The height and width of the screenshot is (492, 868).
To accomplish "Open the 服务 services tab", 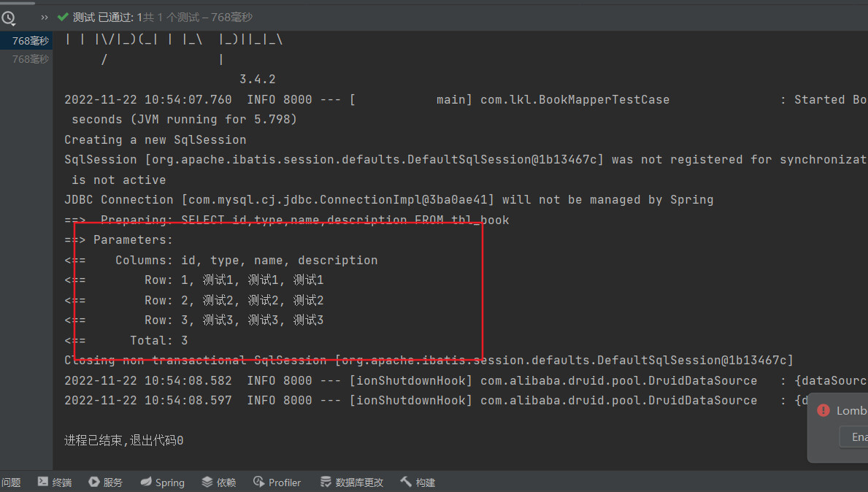I will pos(106,483).
